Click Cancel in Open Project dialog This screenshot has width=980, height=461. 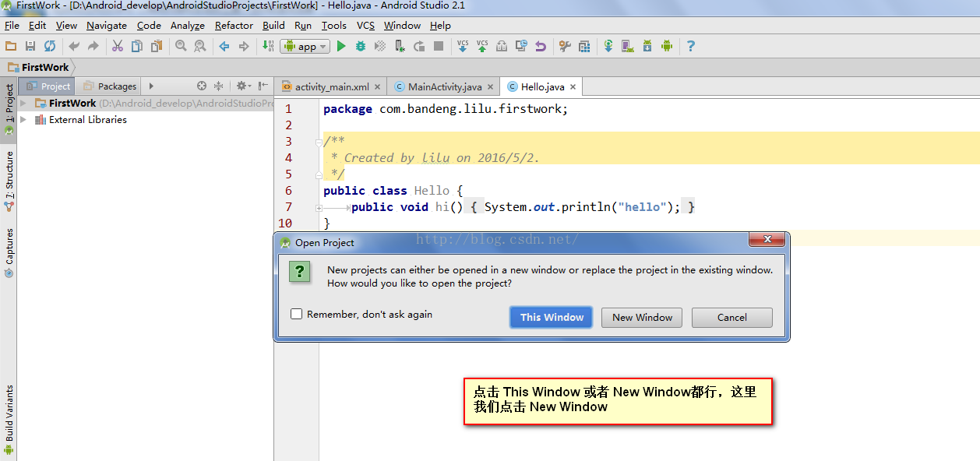pyautogui.click(x=732, y=317)
